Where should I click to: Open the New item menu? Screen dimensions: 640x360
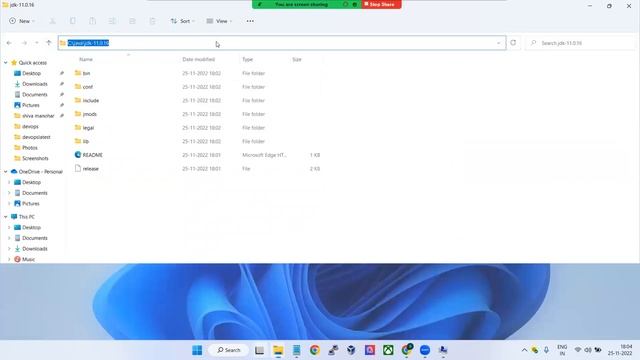coord(22,21)
